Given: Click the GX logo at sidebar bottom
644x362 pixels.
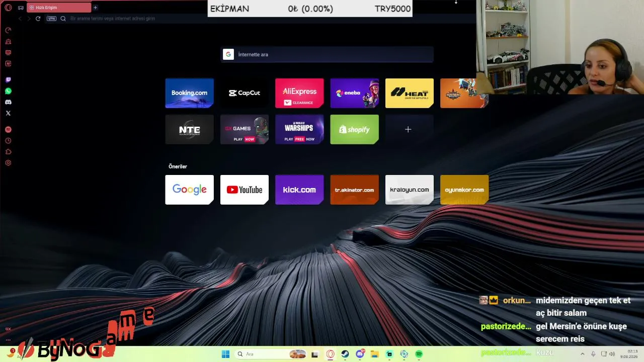Looking at the screenshot, I should (x=8, y=329).
